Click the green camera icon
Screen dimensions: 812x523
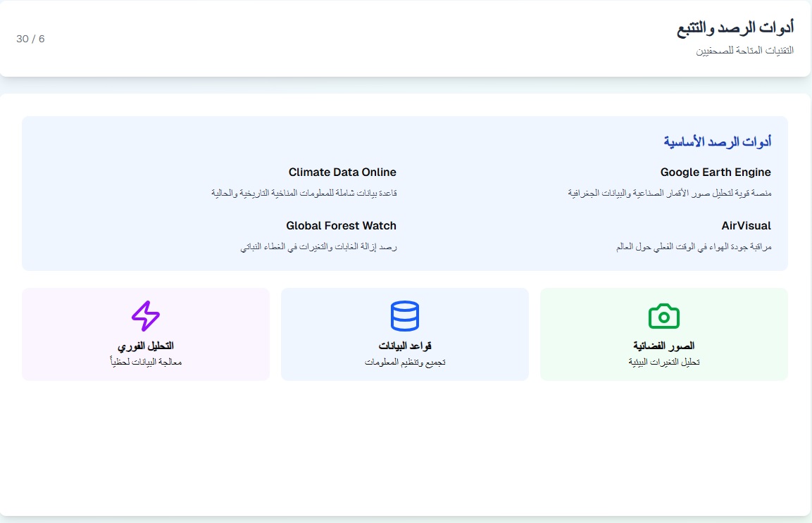[664, 316]
